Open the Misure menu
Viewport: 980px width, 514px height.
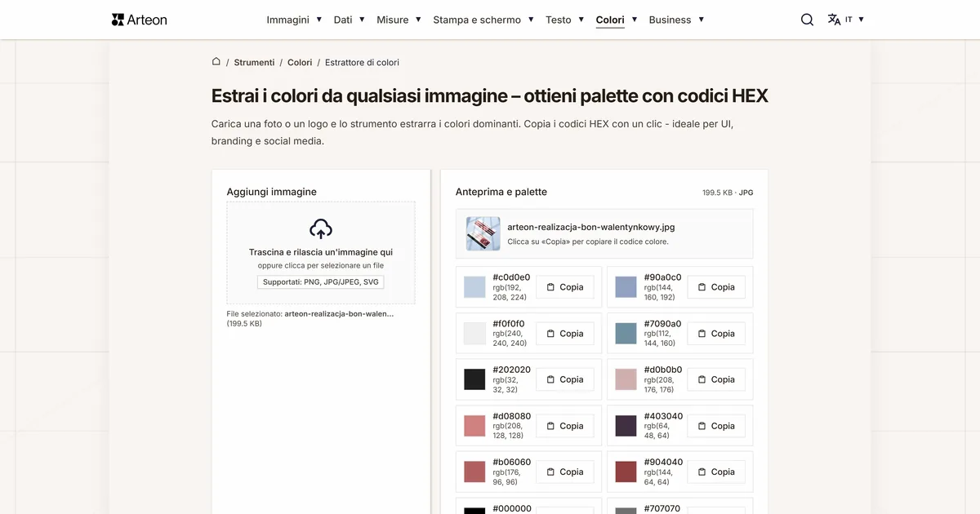(393, 20)
